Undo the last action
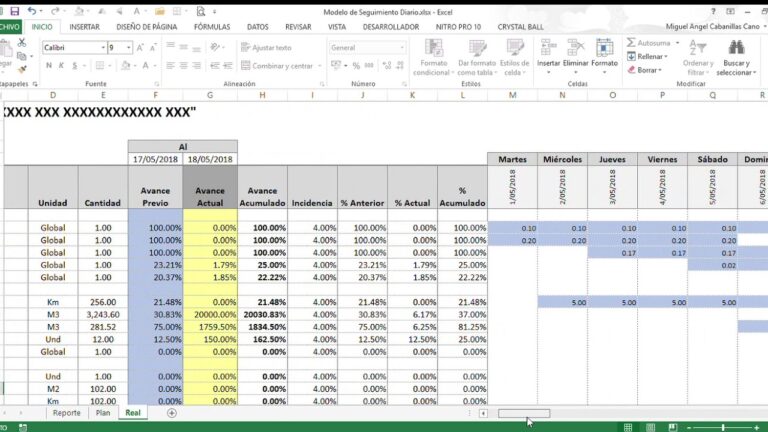Image resolution: width=768 pixels, height=432 pixels. [x=32, y=11]
